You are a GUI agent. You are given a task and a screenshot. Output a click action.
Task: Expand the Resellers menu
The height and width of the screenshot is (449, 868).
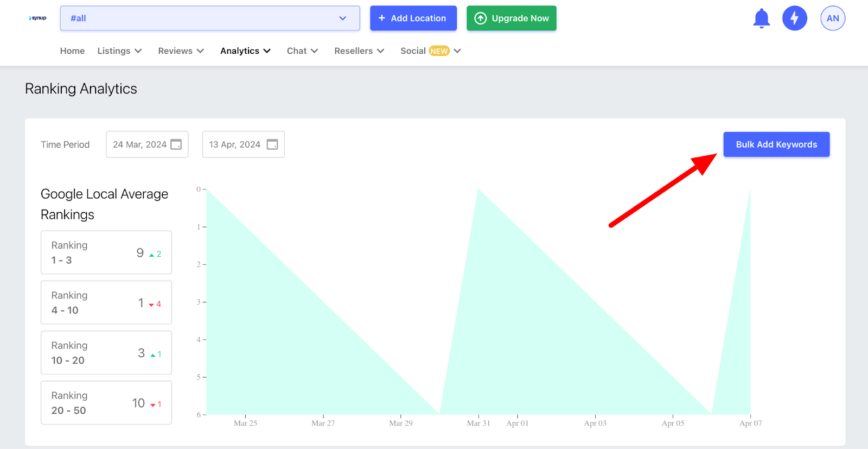coord(359,50)
